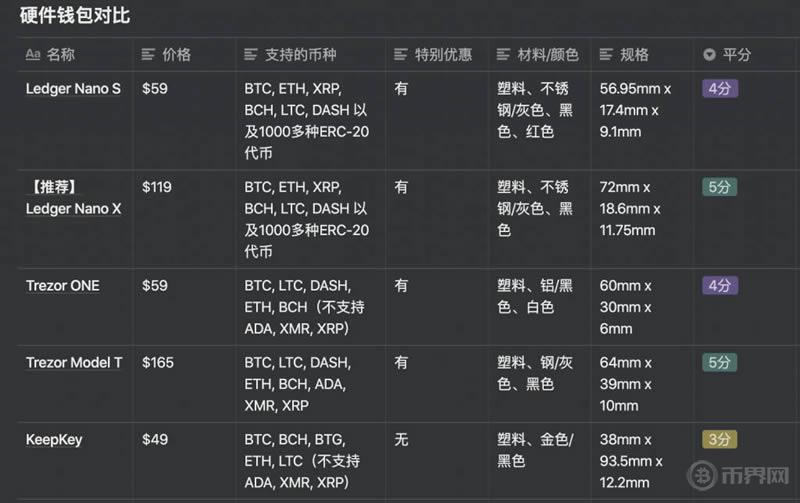
Task: Click the text property icon beside 价格
Action: coord(148,55)
